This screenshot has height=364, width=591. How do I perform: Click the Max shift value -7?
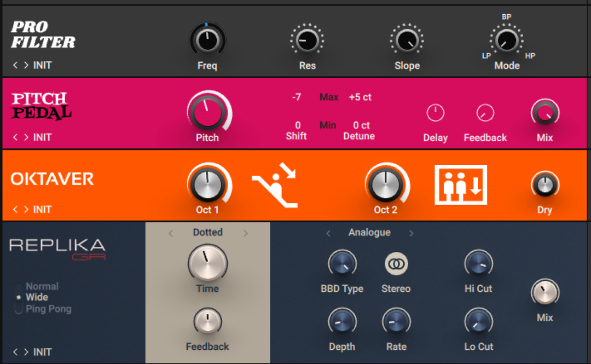point(296,97)
